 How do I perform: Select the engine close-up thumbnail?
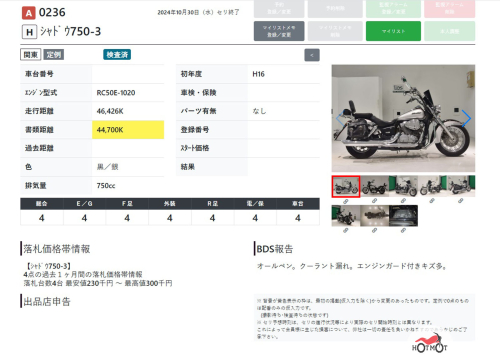click(x=374, y=216)
